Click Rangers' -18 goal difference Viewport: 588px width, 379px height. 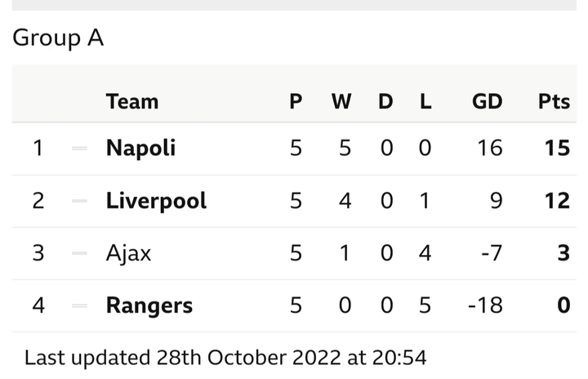pos(485,305)
